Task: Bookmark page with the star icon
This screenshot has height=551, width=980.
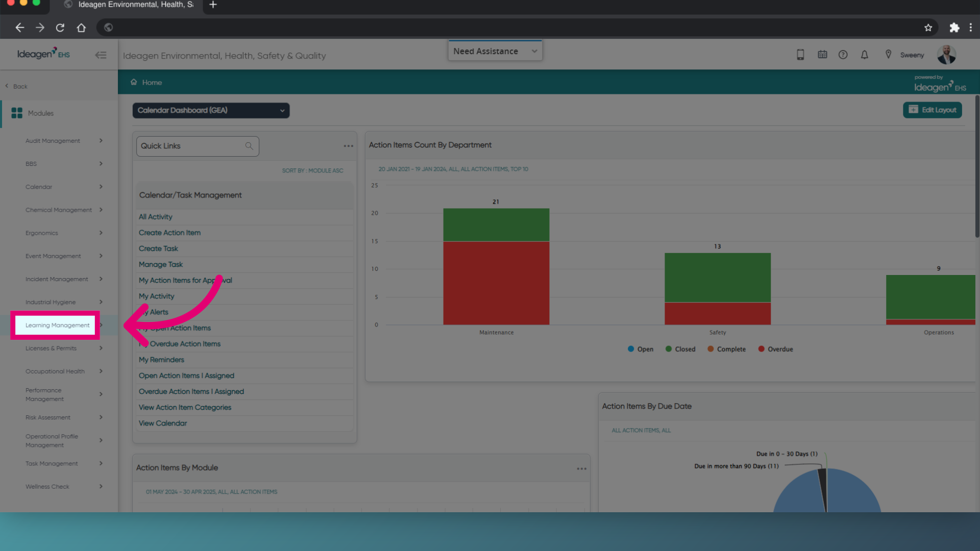Action: point(928,28)
